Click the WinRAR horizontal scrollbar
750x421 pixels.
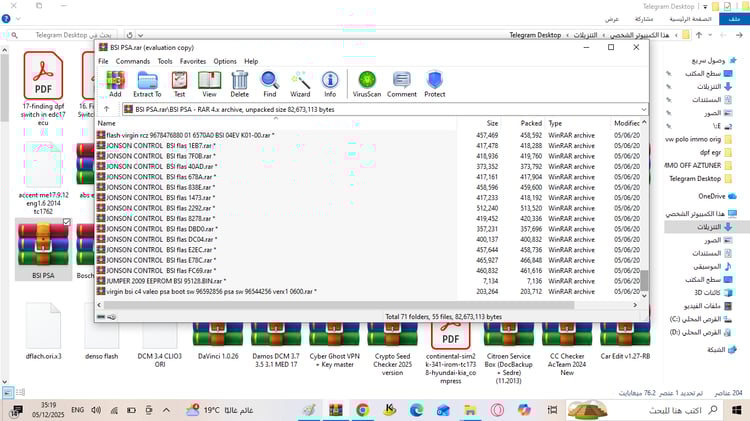click(339, 305)
